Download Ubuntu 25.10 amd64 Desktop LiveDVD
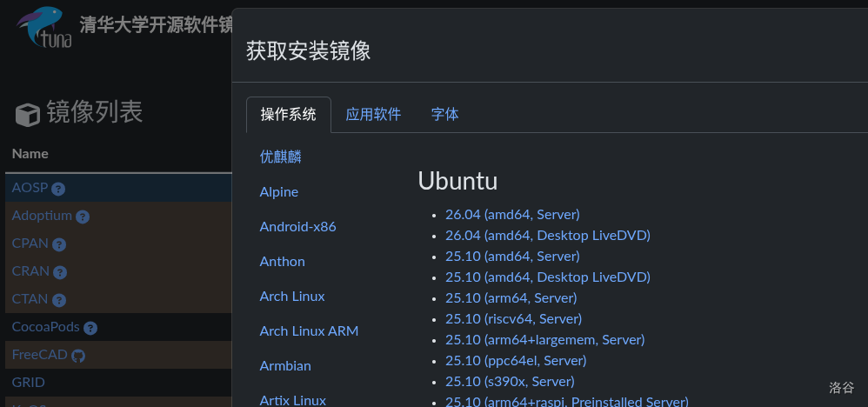Screen dimensions: 868x407 (x=547, y=277)
